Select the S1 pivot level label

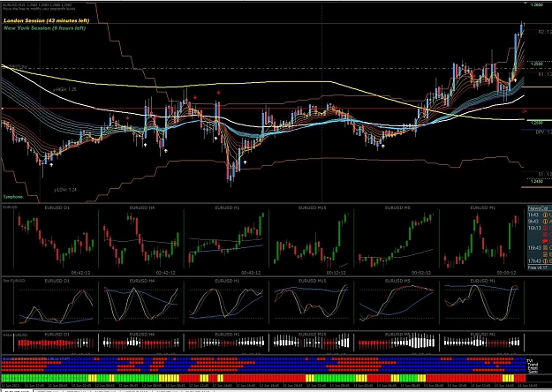pyautogui.click(x=545, y=174)
